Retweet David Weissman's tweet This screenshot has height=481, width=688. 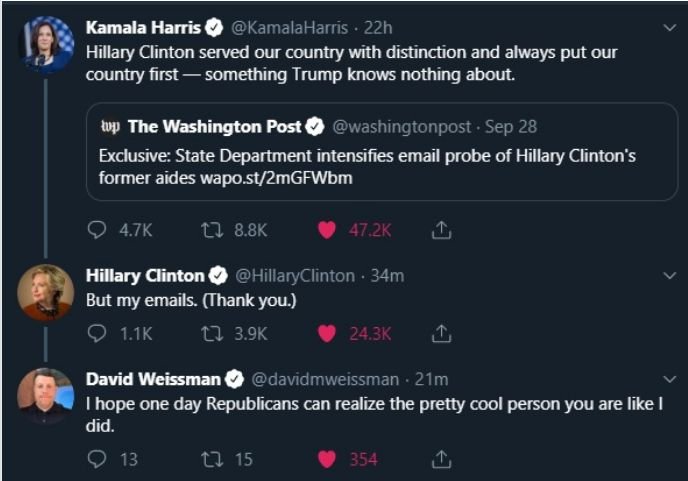coord(211,459)
